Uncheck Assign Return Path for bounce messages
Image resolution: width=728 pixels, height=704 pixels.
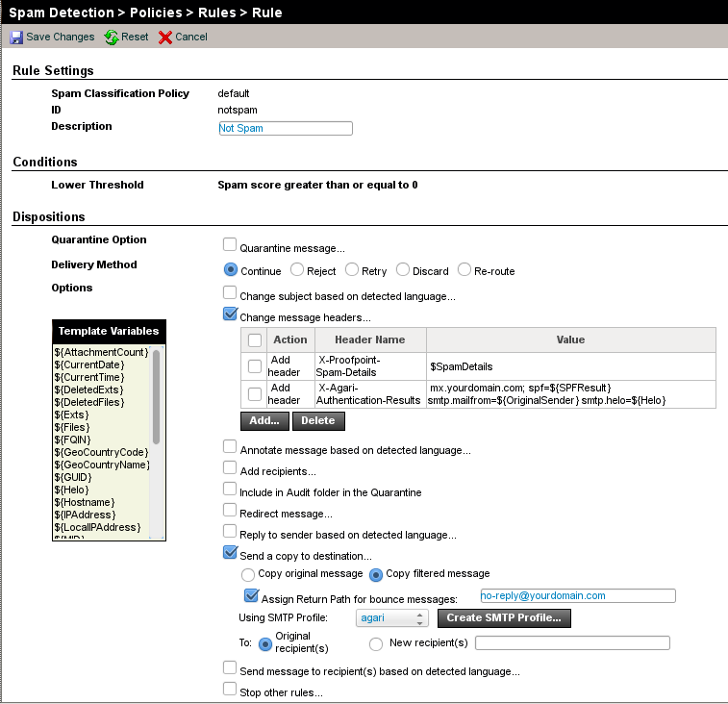(251, 595)
